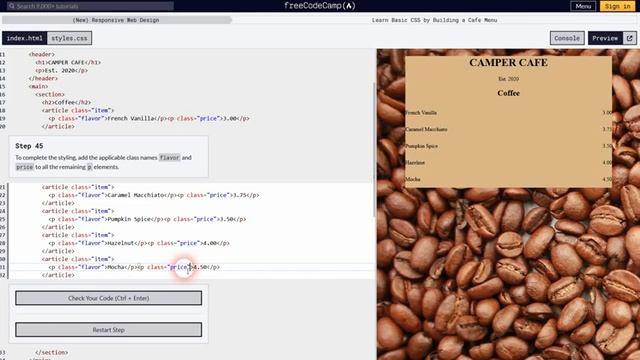Image resolution: width=640 pixels, height=360 pixels.
Task: Click the Est. 2020 code line
Action: pyautogui.click(x=61, y=70)
